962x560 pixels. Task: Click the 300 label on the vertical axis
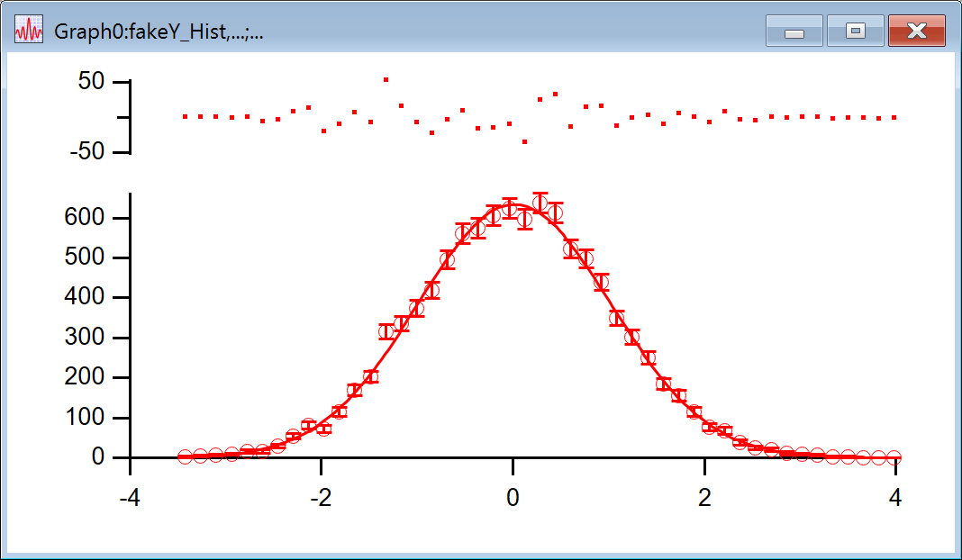88,338
